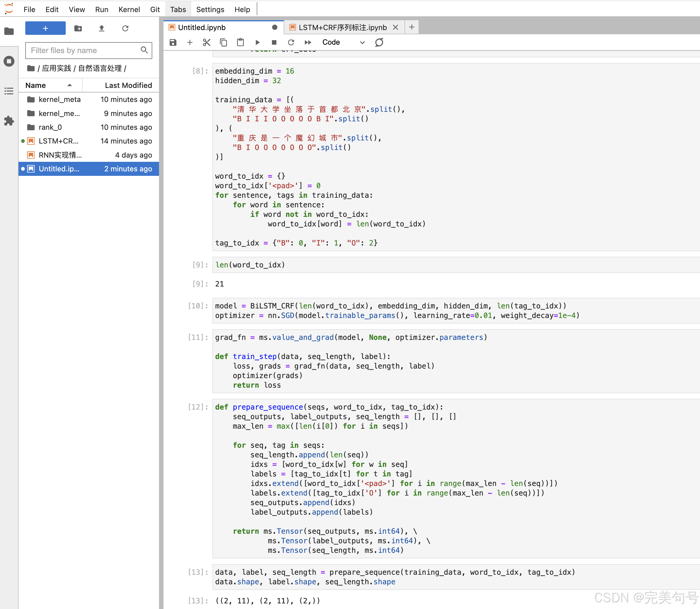The width and height of the screenshot is (700, 609).
Task: Create a new folder in file browser
Action: coord(78,28)
